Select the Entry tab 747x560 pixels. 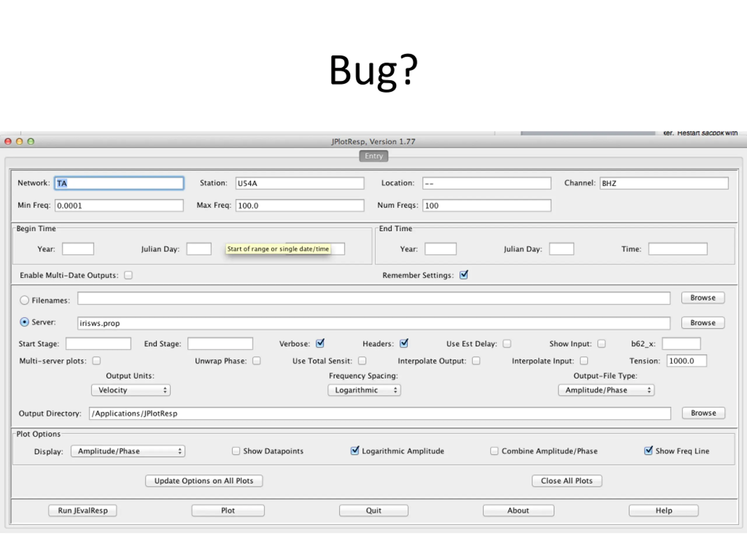point(373,156)
